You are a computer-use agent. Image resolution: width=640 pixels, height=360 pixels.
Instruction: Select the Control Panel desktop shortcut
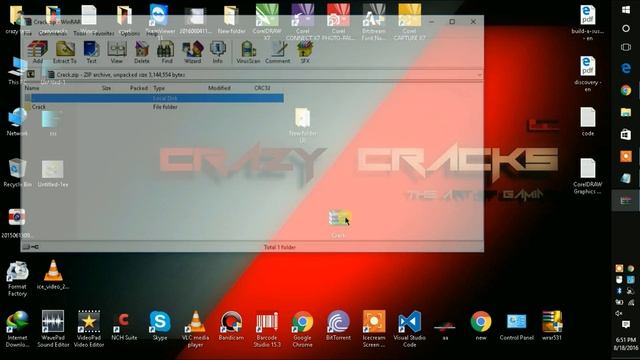pos(516,326)
